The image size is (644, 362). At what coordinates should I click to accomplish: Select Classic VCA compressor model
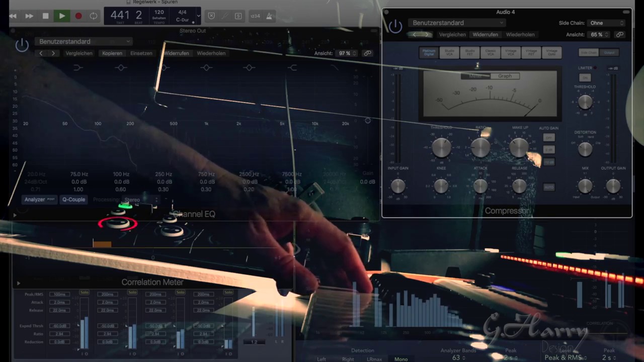click(490, 52)
